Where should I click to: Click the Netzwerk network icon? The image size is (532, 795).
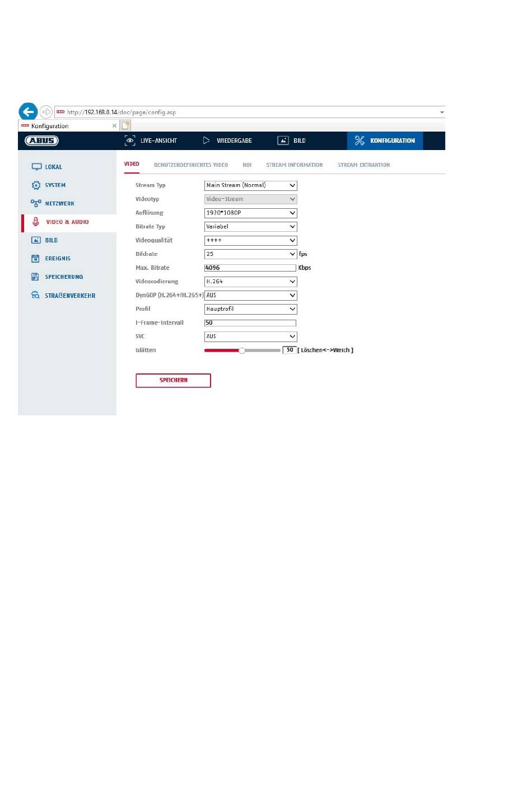[36, 203]
